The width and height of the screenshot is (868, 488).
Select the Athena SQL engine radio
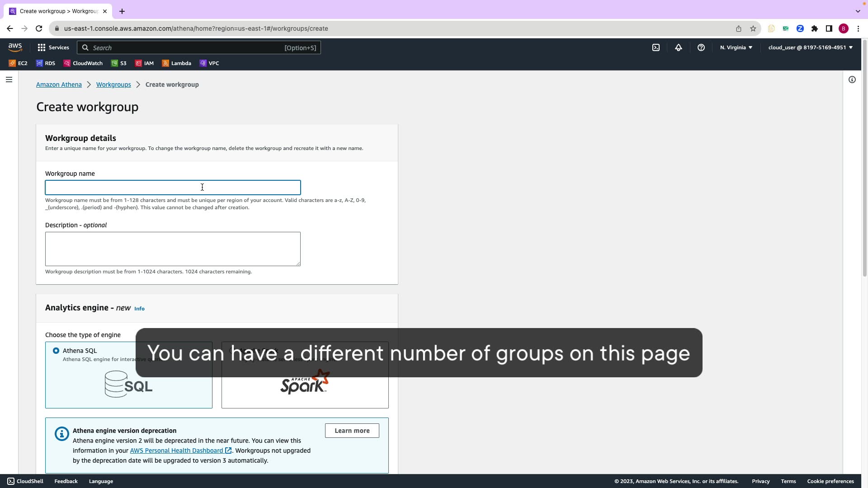[x=56, y=351]
